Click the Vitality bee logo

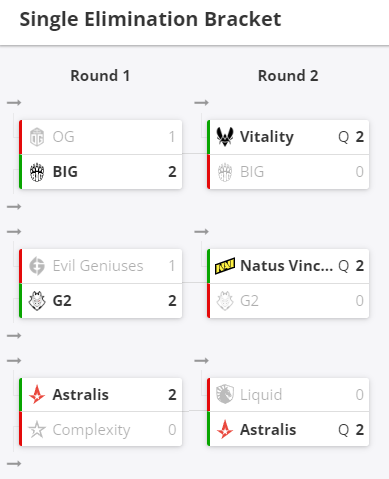pyautogui.click(x=225, y=137)
